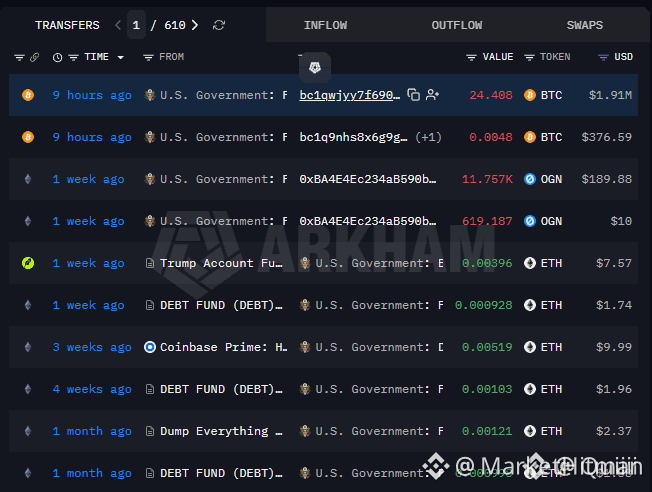652x492 pixels.
Task: Copy the bc1qwjyy7f690 address
Action: point(413,95)
